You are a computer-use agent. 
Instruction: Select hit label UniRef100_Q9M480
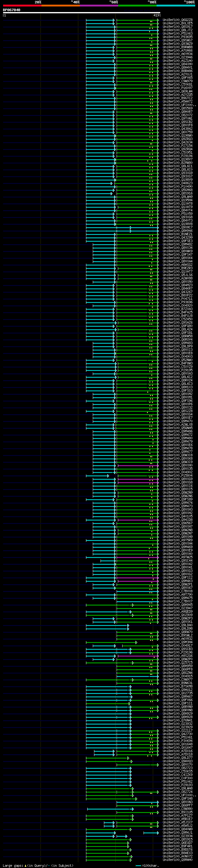[x=178, y=438]
